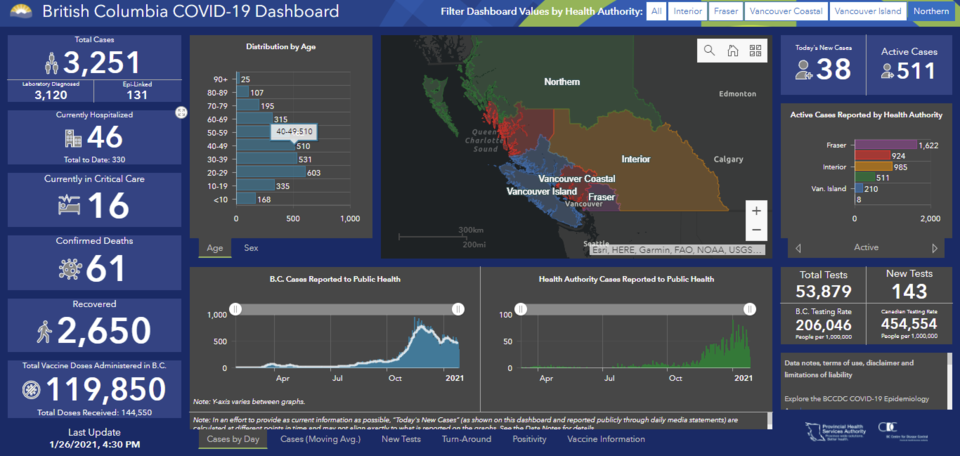Viewport: 960px width, 456px height.
Task: Click the B.C. Testing Rate 206,046
Action: click(x=823, y=324)
